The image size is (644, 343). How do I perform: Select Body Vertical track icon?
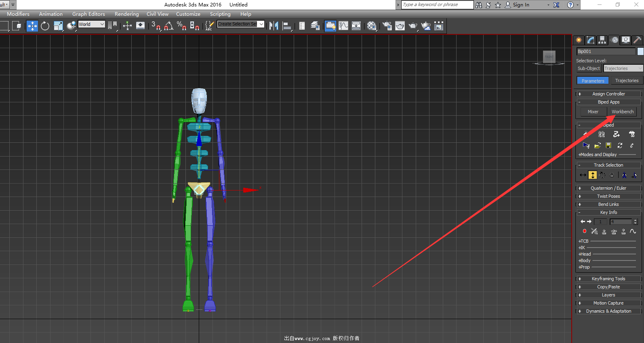pos(593,175)
